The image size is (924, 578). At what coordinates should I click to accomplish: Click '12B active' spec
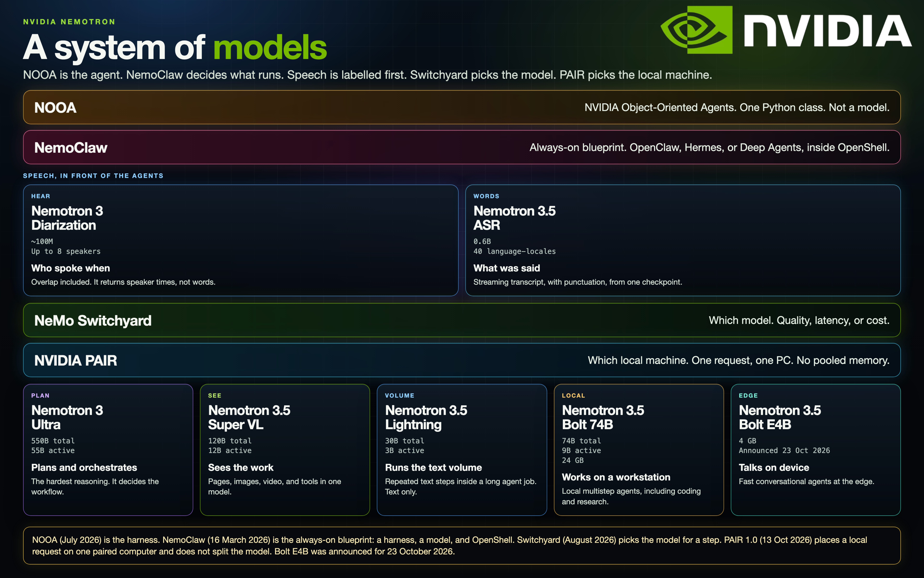tap(230, 451)
